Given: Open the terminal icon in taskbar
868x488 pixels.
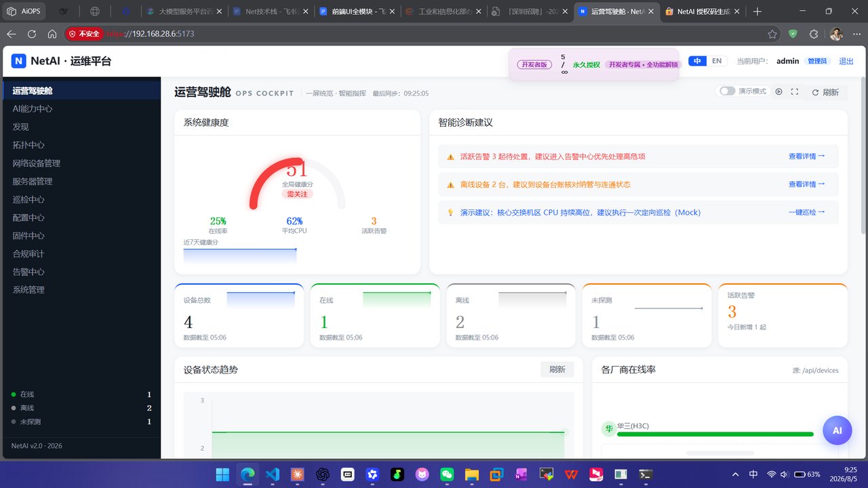Looking at the screenshot, I should click(x=646, y=474).
